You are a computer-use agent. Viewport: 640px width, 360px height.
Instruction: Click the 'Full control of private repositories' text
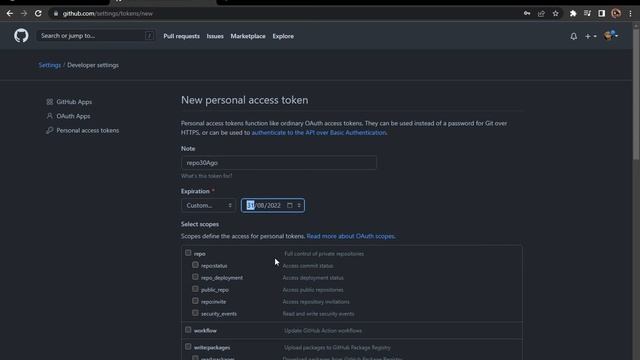pos(324,254)
